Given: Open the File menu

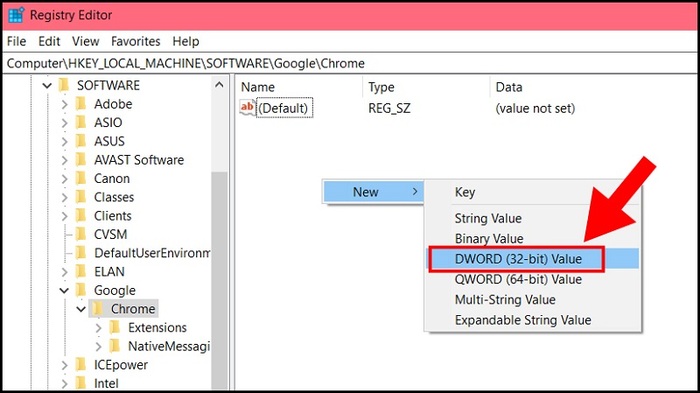Looking at the screenshot, I should point(17,42).
